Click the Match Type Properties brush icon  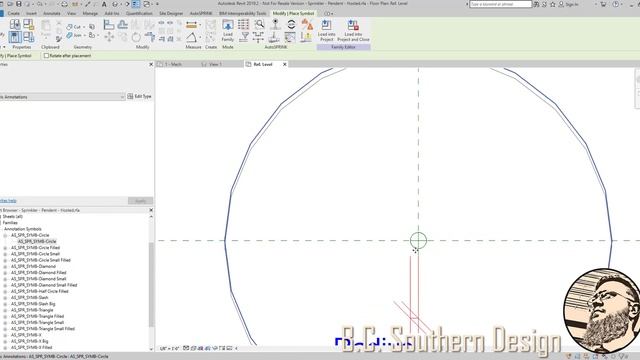[59, 39]
